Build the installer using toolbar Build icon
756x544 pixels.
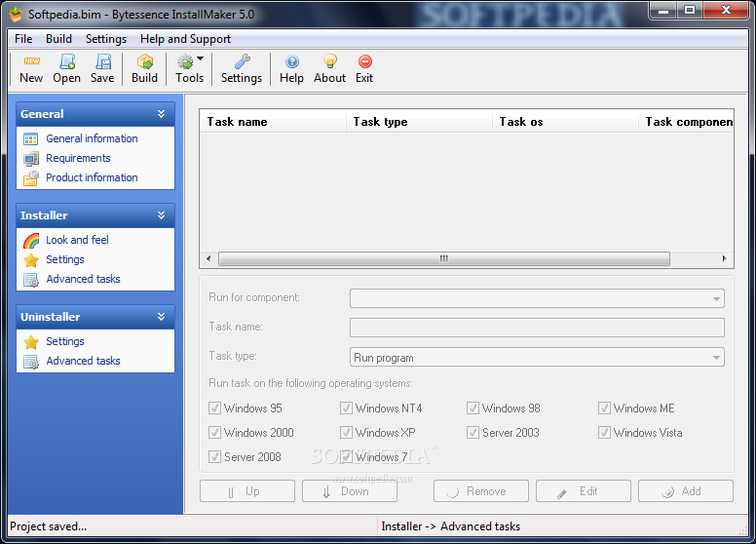point(144,61)
